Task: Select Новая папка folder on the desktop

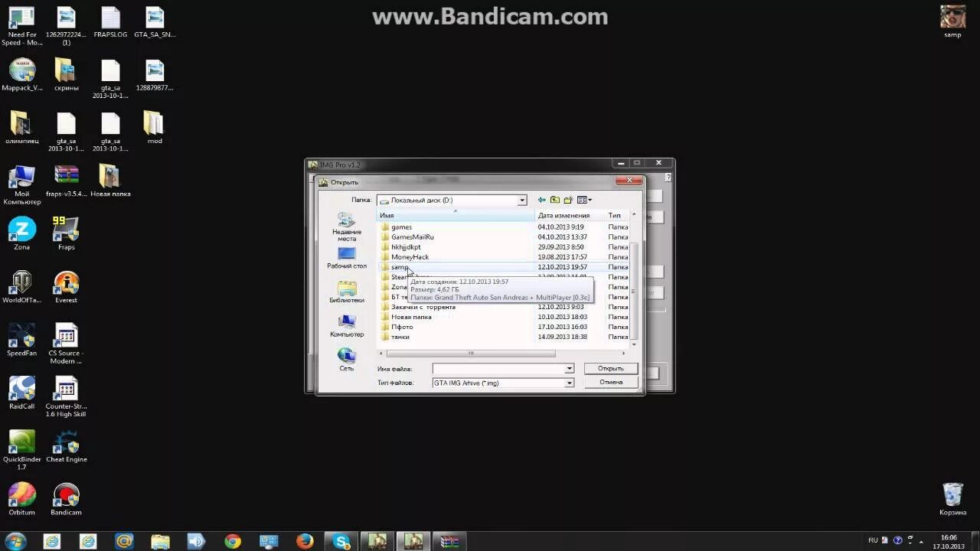Action: (x=110, y=181)
